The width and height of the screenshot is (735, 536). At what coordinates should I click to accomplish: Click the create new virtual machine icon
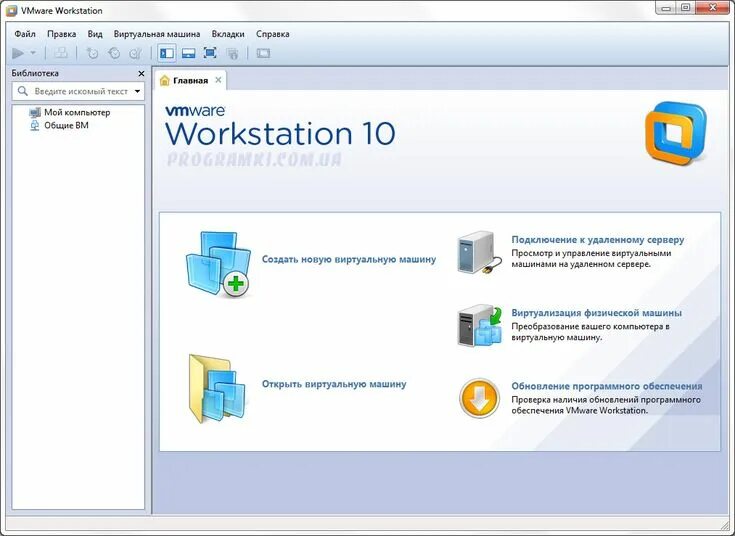[219, 264]
